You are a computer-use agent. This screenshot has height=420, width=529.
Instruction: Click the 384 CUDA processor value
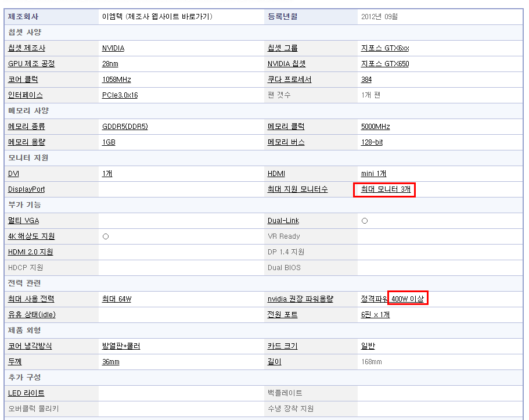click(366, 80)
